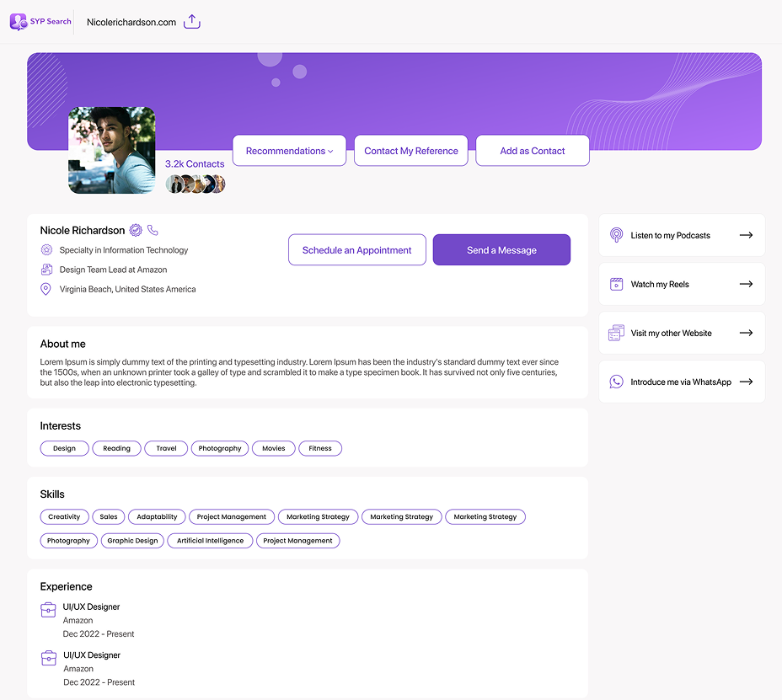Viewport: 782px width, 700px height.
Task: Click the phone icon next to the profile name
Action: [152, 230]
